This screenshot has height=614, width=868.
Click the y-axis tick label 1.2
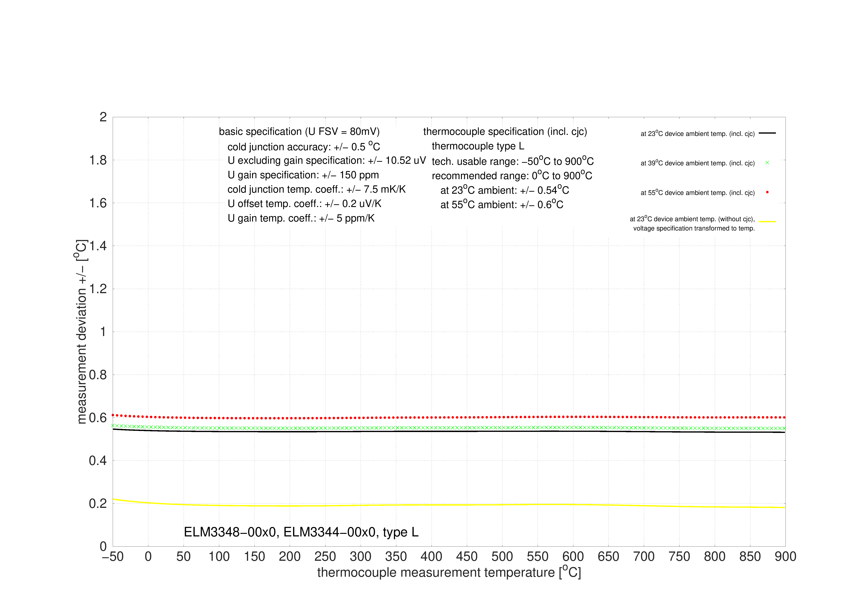point(98,289)
